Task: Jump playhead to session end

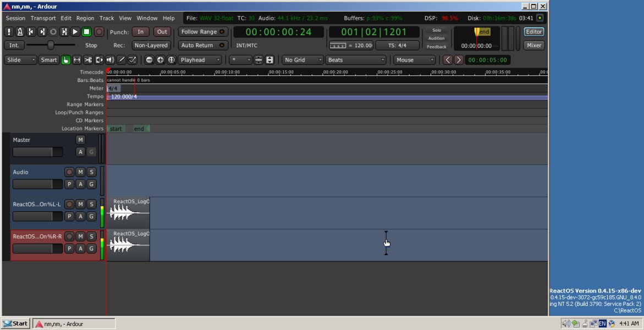Action: tap(42, 32)
